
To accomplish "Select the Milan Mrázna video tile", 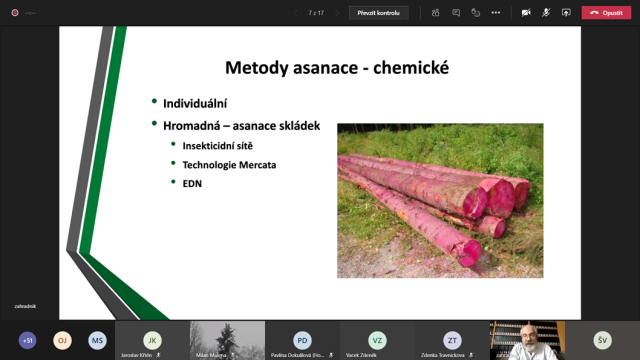I will point(227,340).
